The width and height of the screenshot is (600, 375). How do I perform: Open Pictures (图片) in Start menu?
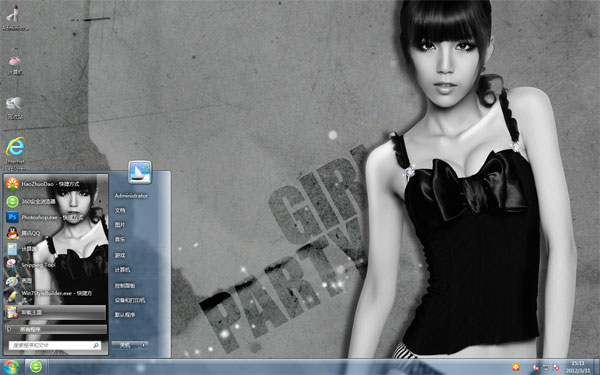coord(120,225)
